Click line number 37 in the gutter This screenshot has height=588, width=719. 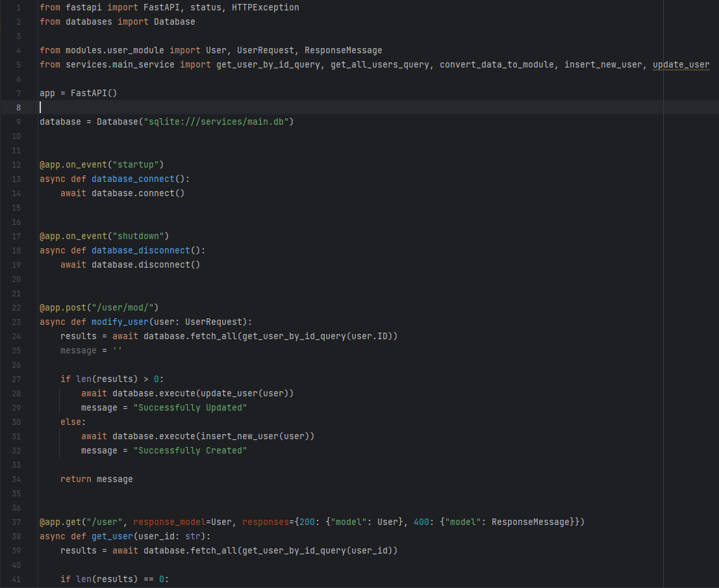click(x=16, y=522)
